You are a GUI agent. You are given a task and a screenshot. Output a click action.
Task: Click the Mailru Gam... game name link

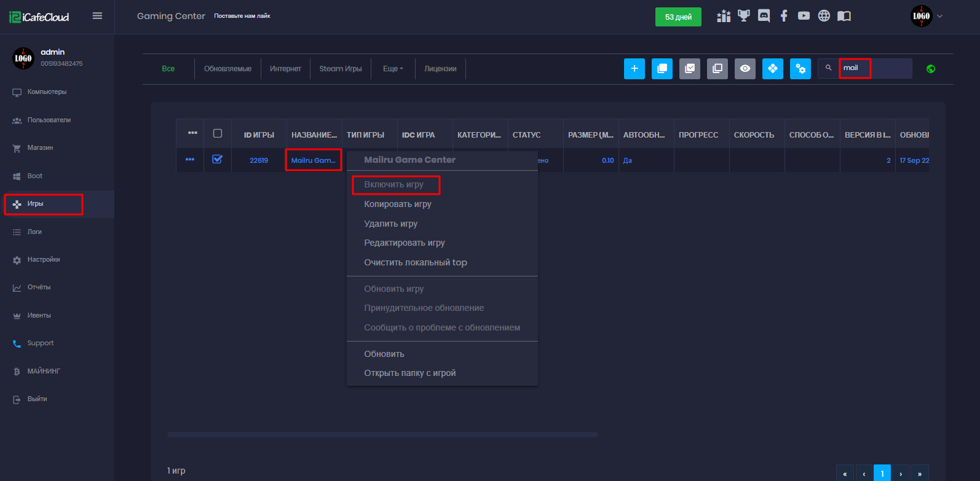[x=314, y=160]
